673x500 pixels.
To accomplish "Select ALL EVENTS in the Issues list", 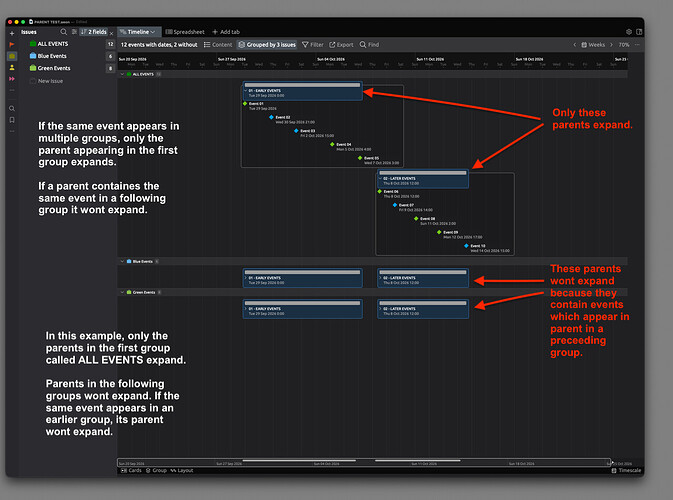I will 52,44.
